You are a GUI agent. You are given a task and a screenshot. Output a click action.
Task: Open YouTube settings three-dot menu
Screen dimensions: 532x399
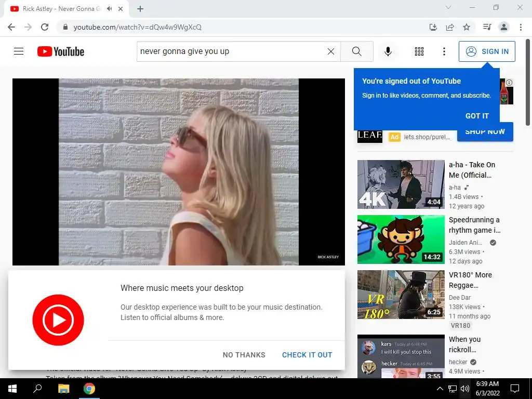[444, 51]
